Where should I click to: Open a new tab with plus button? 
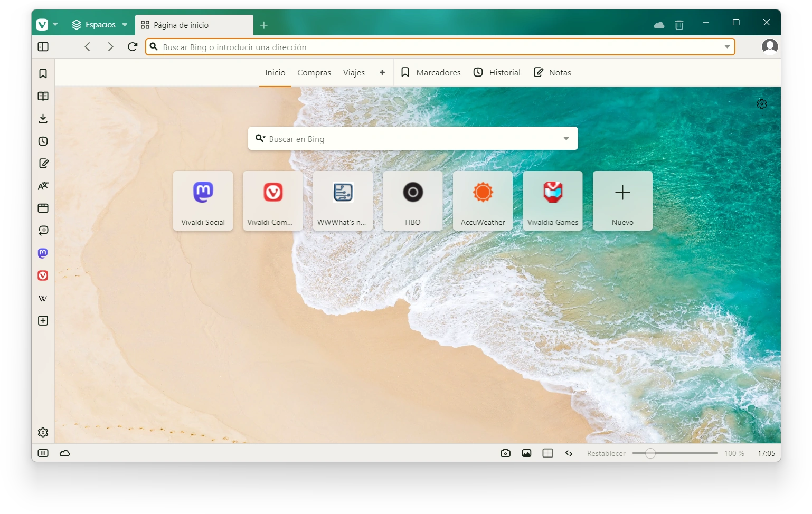click(x=264, y=25)
